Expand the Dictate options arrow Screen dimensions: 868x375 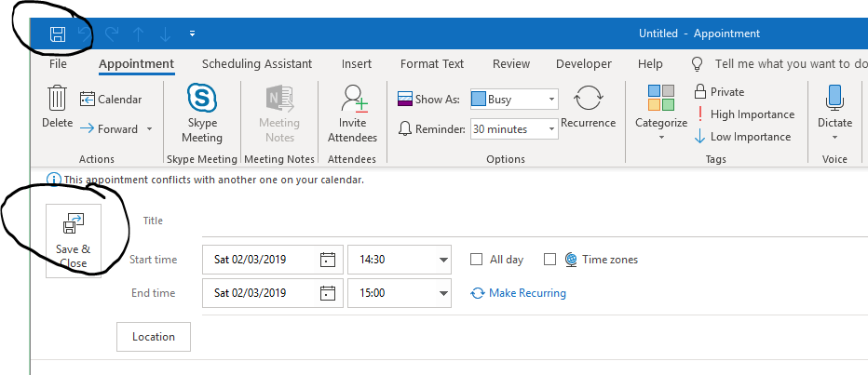834,137
